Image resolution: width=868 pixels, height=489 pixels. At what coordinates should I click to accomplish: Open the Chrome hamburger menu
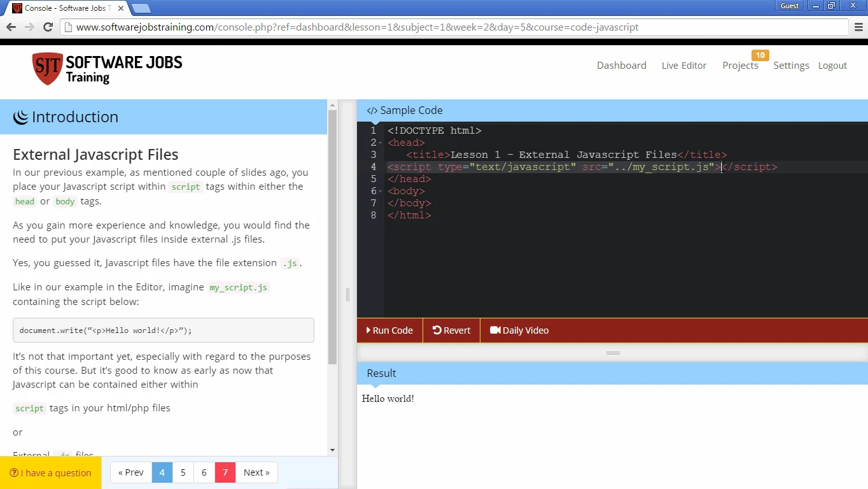(858, 27)
